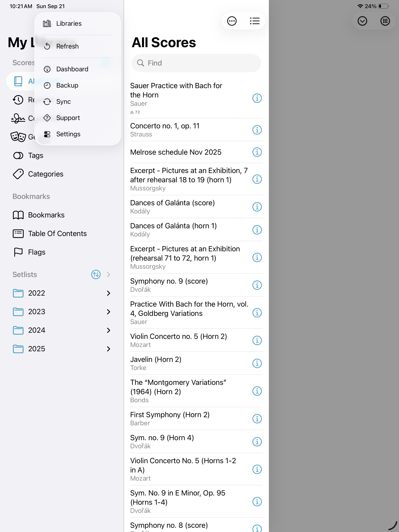
Task: Open Dances of Galánta (horn 1) score
Action: pos(173,229)
